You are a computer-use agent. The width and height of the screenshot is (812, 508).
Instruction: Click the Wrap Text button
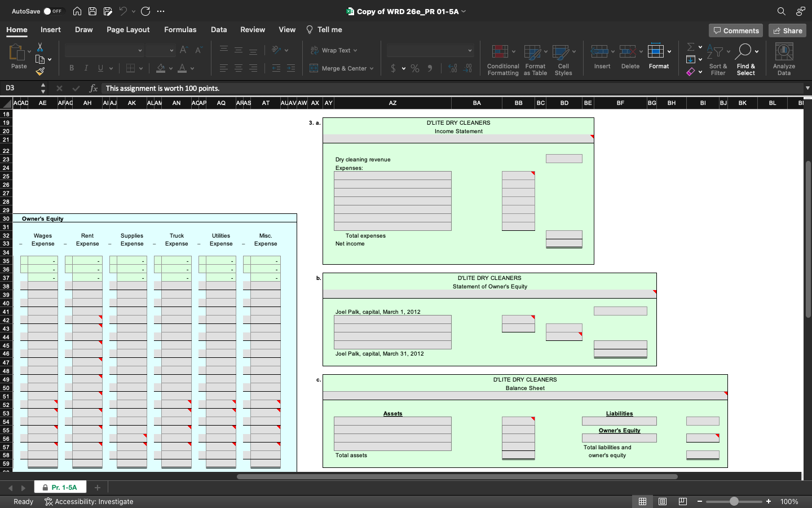tap(334, 50)
